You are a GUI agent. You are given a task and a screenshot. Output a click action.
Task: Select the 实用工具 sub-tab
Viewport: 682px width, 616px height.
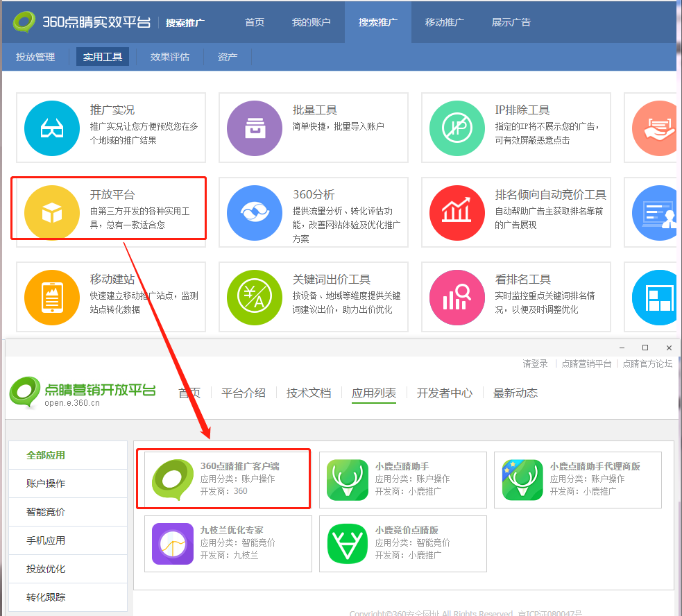point(103,57)
